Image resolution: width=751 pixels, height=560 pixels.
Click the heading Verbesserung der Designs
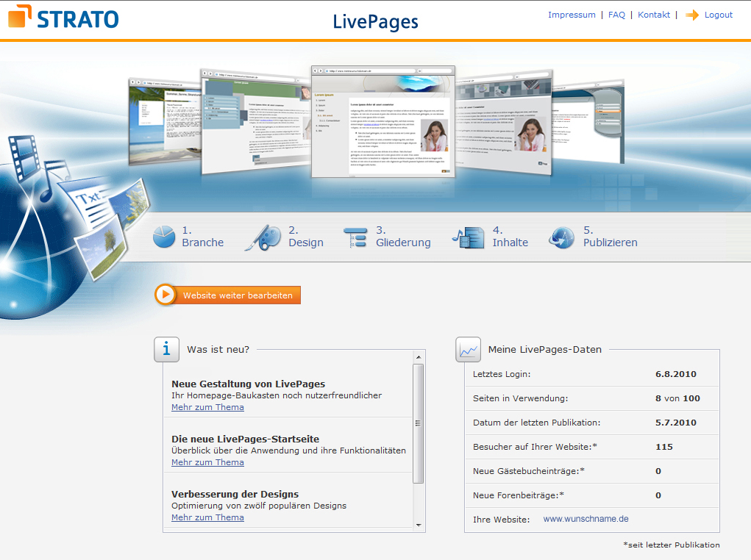pos(235,494)
